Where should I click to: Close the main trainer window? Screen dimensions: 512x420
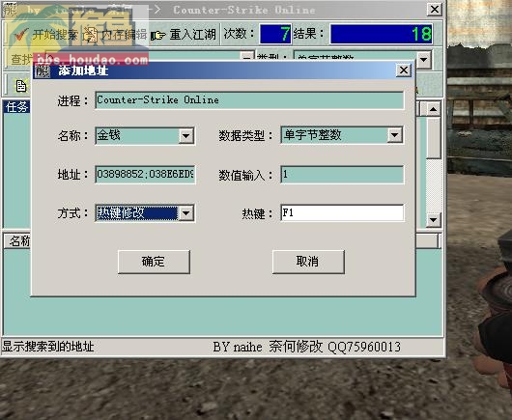point(435,9)
